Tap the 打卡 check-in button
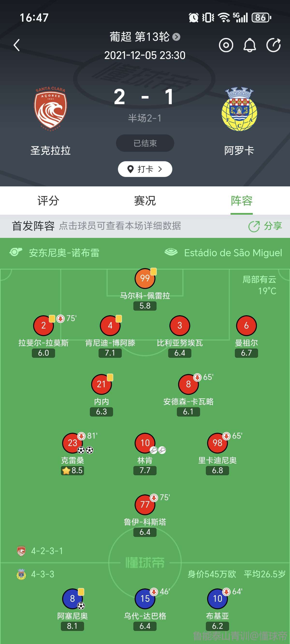Viewport: 290px width, 644px height. tap(145, 169)
